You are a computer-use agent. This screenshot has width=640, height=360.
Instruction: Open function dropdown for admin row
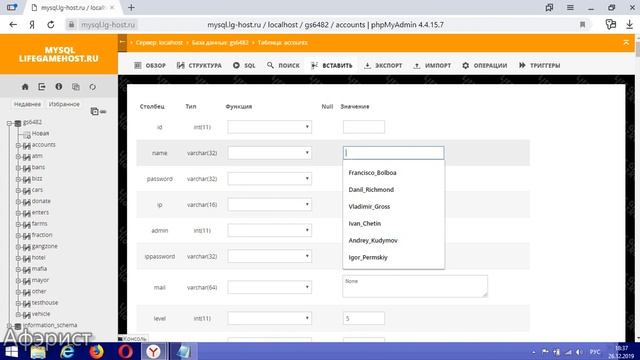[269, 230]
